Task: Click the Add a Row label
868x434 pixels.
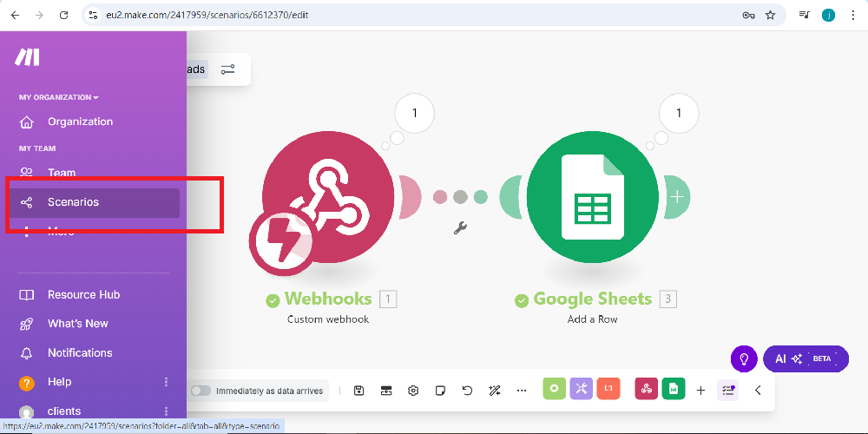Action: 592,319
